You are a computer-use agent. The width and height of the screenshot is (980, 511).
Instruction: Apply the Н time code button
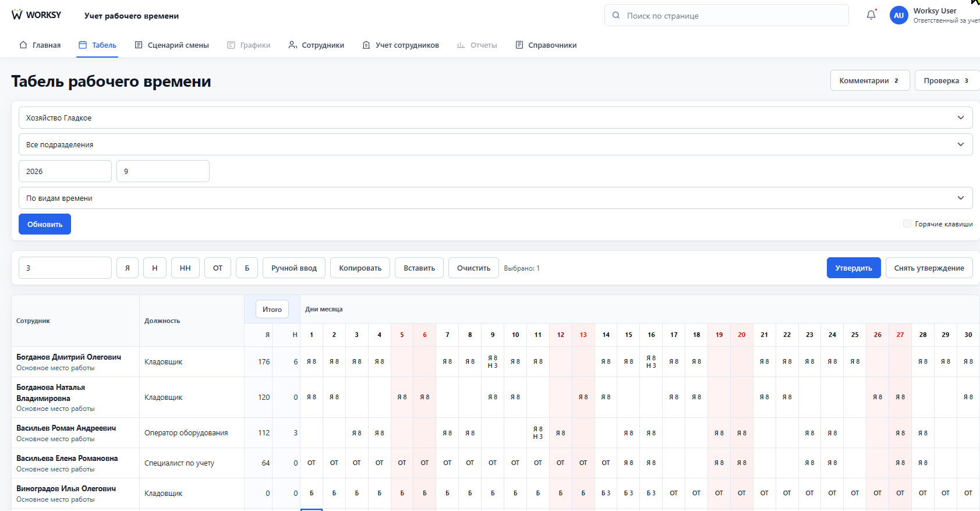click(x=155, y=268)
